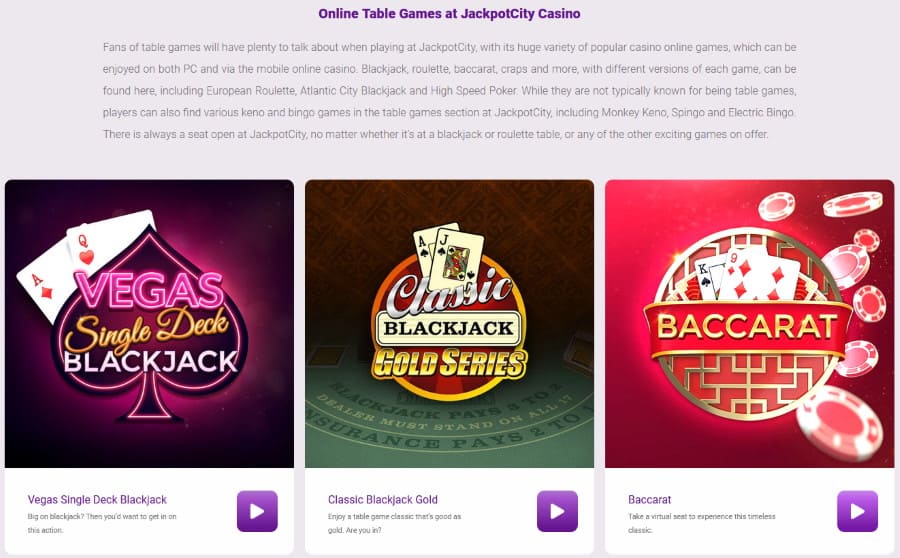Launch Classic Blackjack Gold with its play icon

(x=557, y=511)
